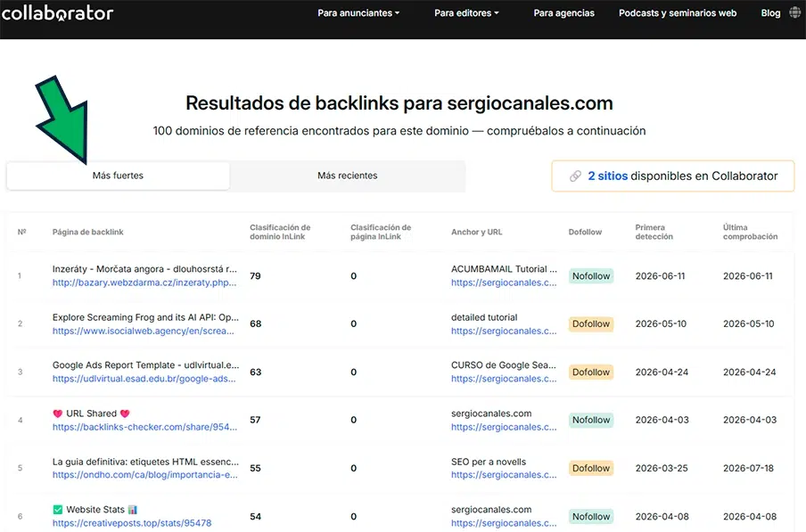806x532 pixels.
Task: Click the Página de backlink column header
Action: tap(88, 232)
